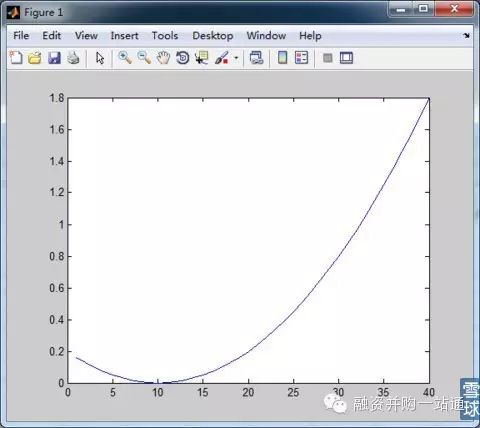
Task: Click the New Figure icon
Action: pyautogui.click(x=16, y=58)
